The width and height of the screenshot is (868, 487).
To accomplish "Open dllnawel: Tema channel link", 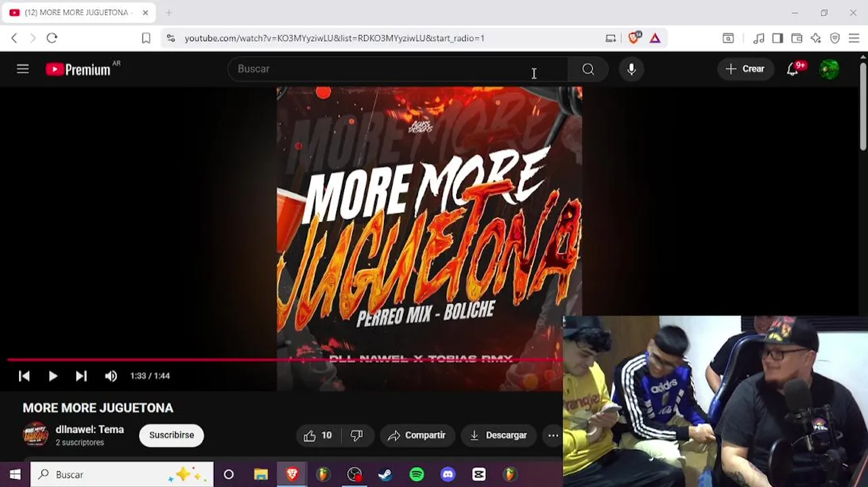I will click(x=90, y=430).
